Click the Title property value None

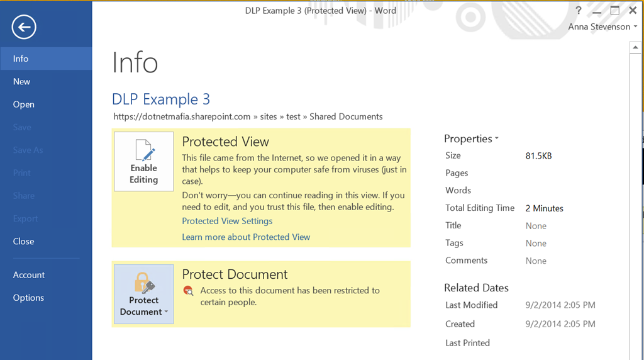(x=536, y=226)
